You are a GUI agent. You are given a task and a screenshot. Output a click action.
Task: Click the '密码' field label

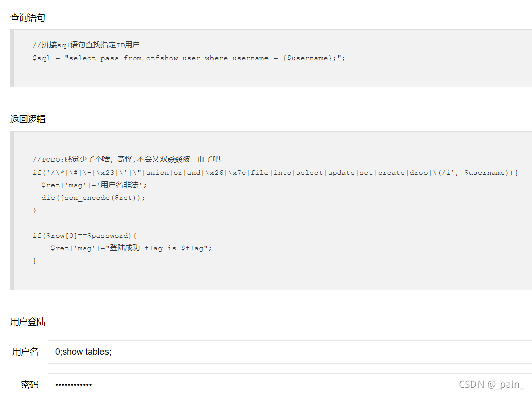point(29,385)
